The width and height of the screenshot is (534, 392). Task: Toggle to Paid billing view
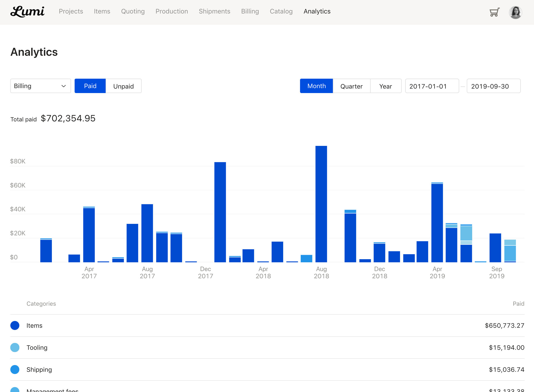90,86
